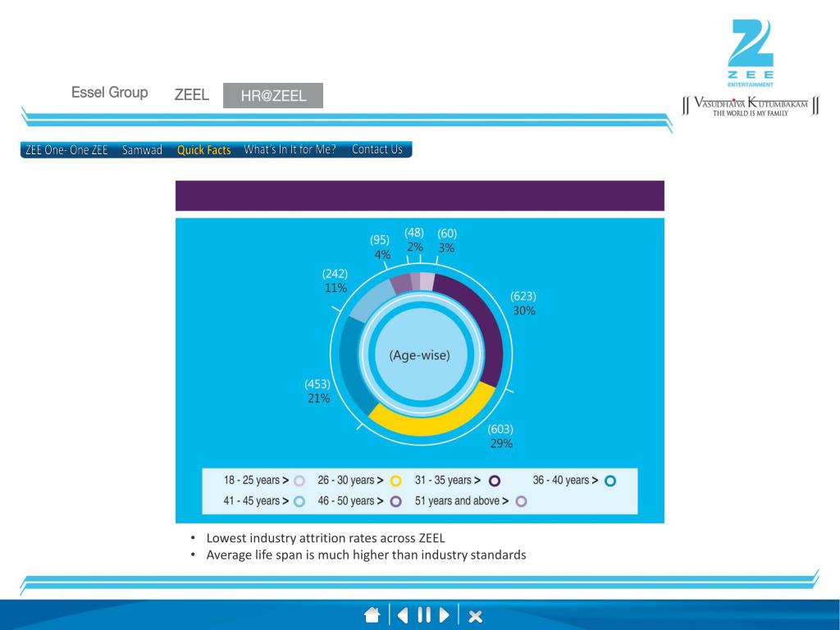Click the 46 - 50 years legend circle
Screen dimensions: 840x630
tap(395, 501)
